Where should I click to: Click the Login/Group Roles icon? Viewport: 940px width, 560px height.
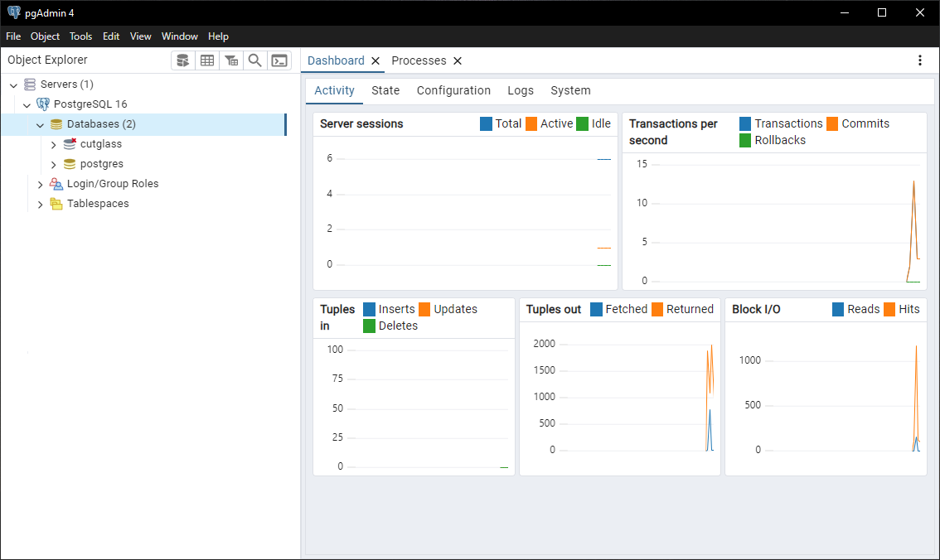pyautogui.click(x=56, y=184)
